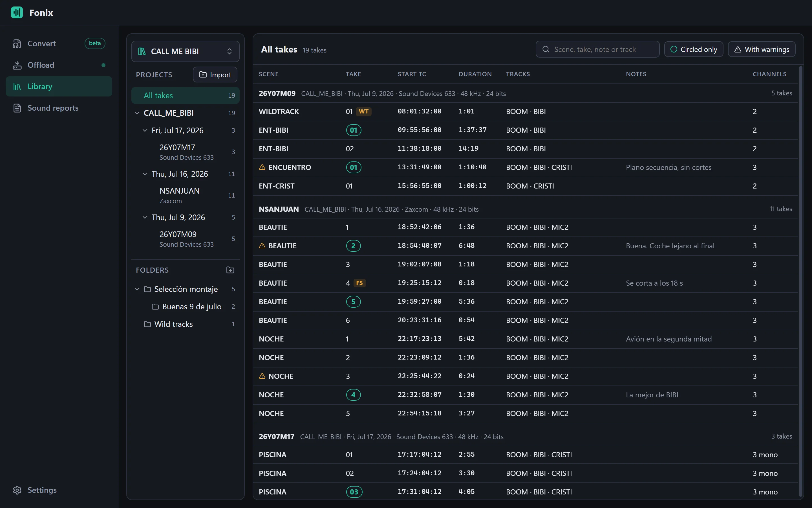
Task: Click the Offload drive icon
Action: coord(17,65)
